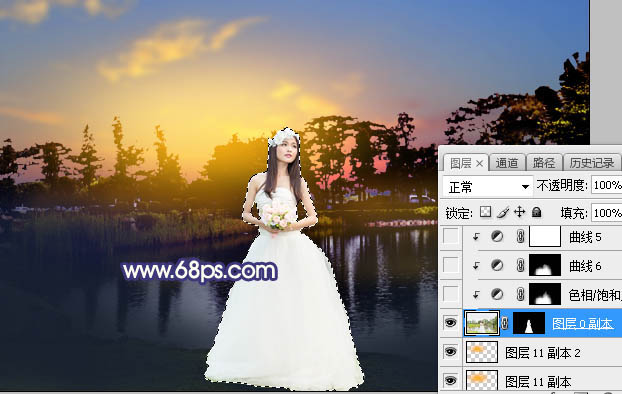
Task: Select 图层 11 副本 2 thumbnail
Action: [482, 352]
